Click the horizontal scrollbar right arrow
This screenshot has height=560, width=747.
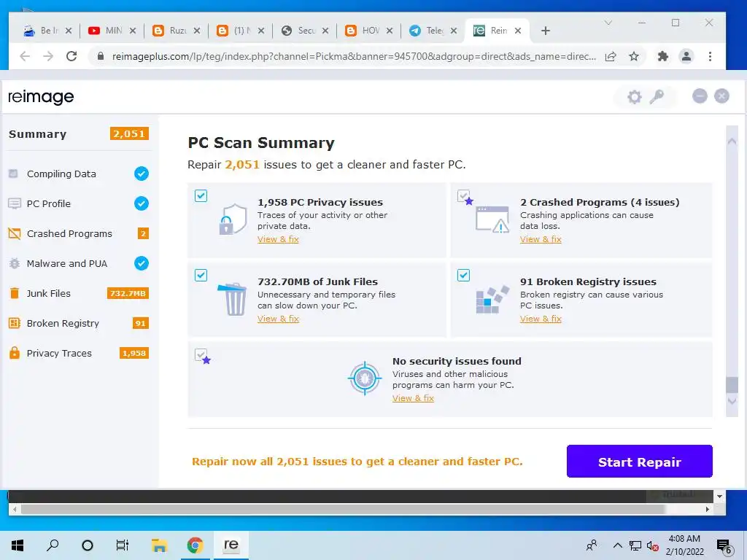(x=708, y=509)
